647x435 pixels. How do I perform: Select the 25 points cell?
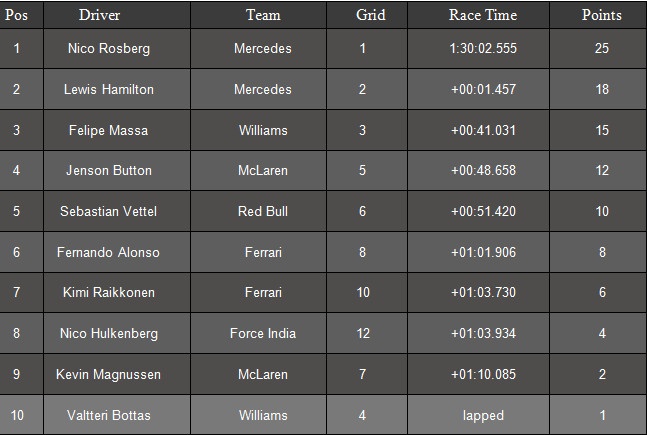coord(602,48)
